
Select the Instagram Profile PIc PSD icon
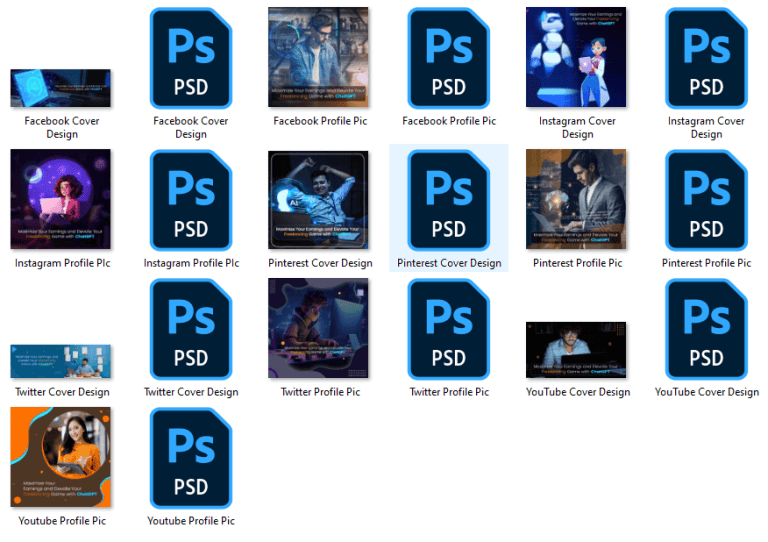pos(191,200)
